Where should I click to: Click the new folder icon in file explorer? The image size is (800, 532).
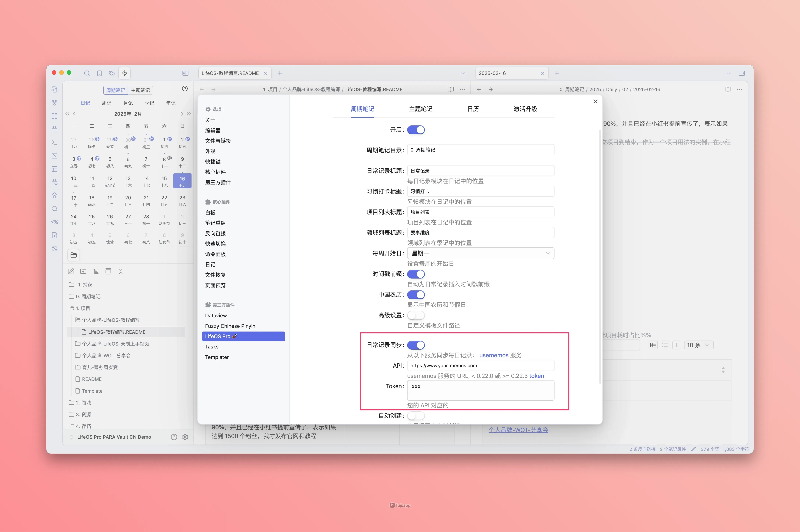[x=83, y=271]
